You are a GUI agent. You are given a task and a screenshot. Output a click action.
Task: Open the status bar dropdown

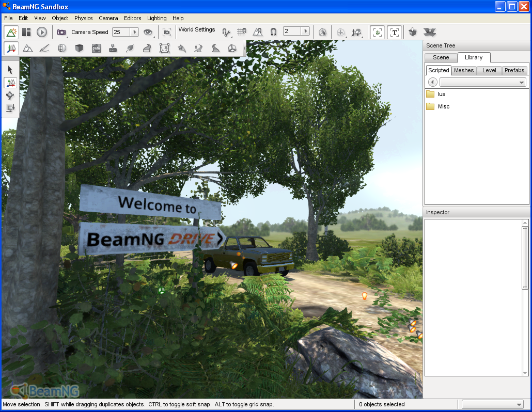[x=493, y=404]
